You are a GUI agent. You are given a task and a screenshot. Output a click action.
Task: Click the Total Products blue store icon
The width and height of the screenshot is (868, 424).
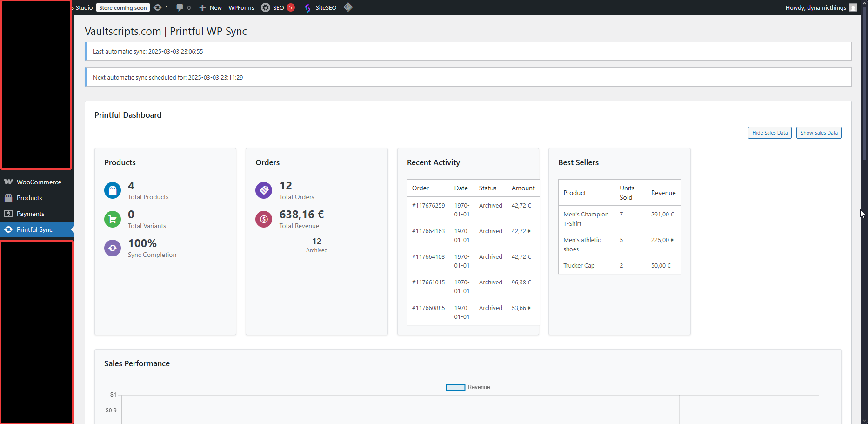coord(113,190)
